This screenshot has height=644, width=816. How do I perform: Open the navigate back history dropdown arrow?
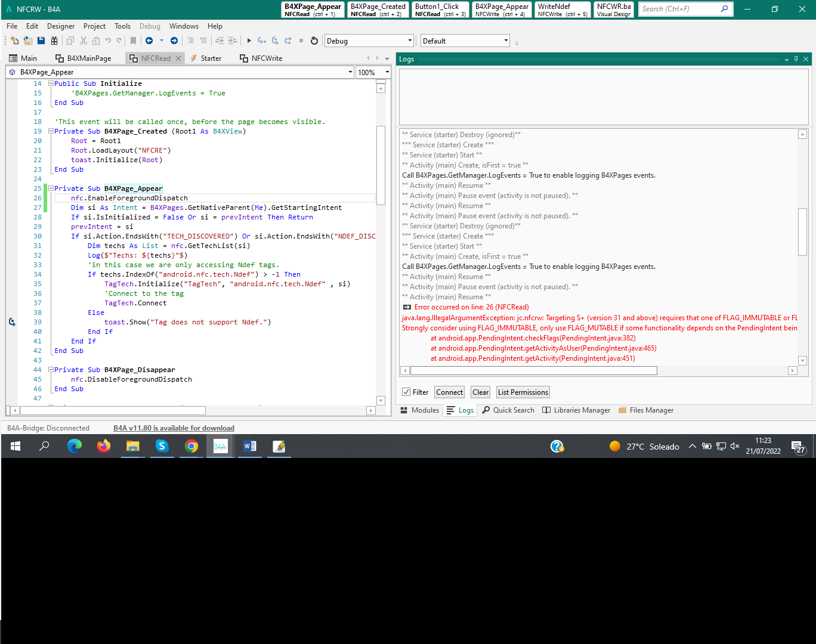pyautogui.click(x=161, y=41)
